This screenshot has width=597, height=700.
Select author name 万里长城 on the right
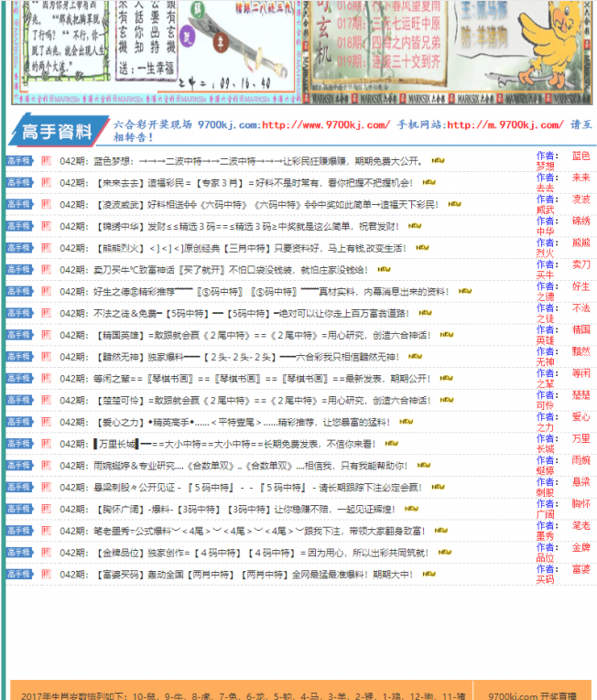point(563,444)
